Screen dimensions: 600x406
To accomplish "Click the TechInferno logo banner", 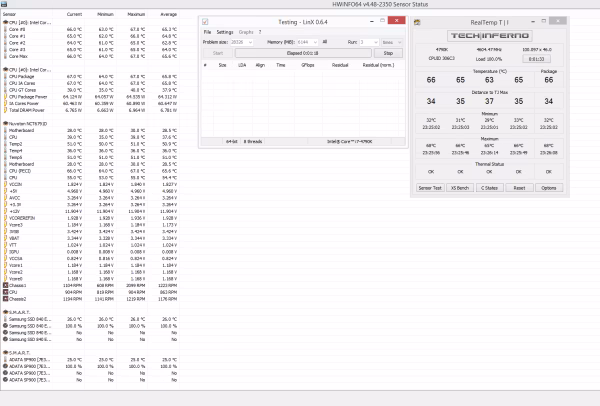I will (x=490, y=36).
